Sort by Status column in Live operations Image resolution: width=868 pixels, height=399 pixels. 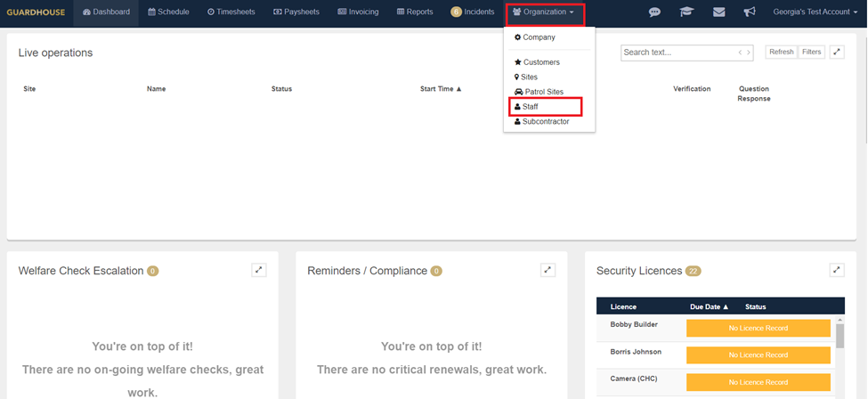[x=281, y=89]
